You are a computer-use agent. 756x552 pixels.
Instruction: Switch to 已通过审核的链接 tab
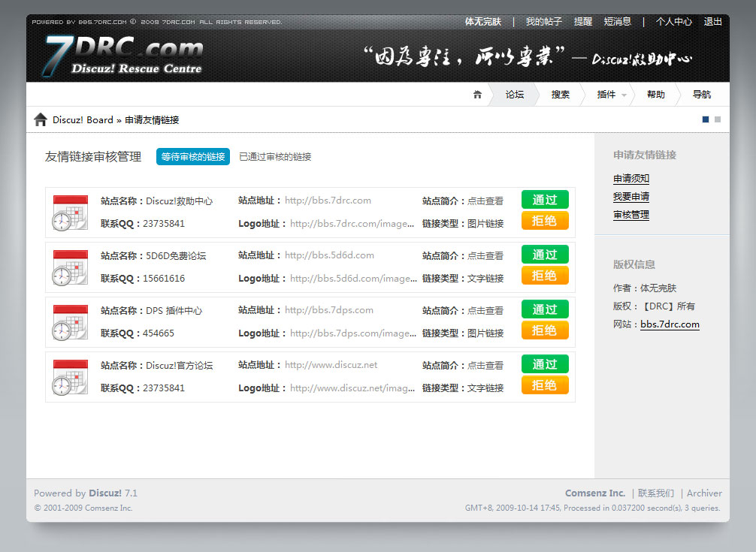(x=275, y=156)
